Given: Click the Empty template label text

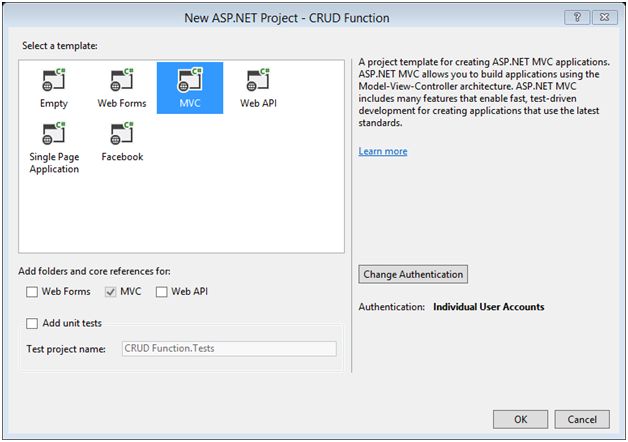Looking at the screenshot, I should pyautogui.click(x=54, y=103).
